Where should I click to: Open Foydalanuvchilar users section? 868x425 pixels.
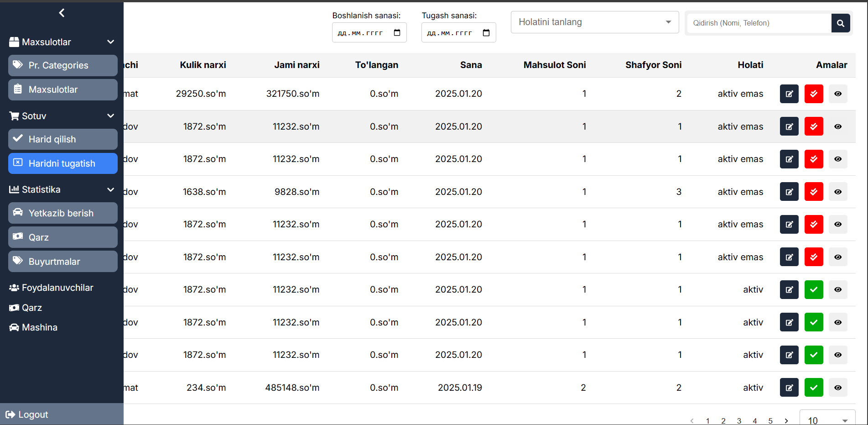51,288
